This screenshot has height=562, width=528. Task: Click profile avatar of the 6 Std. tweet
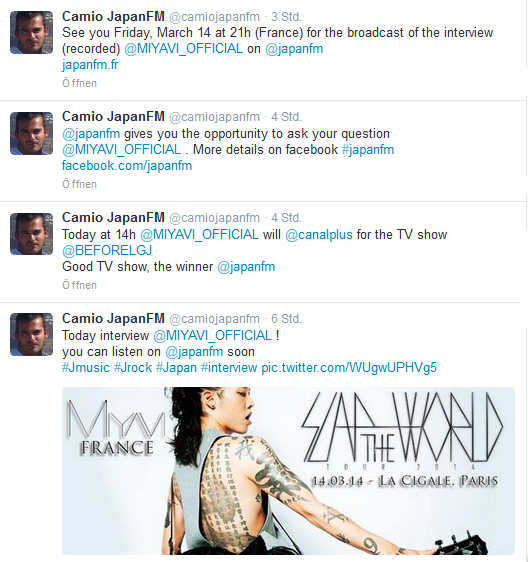tap(32, 334)
